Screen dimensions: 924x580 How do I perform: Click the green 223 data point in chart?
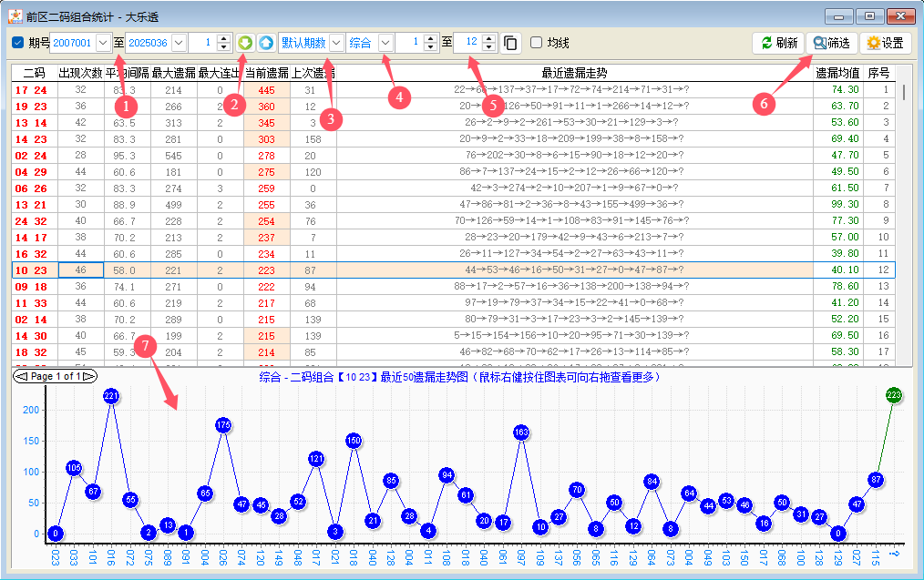894,395
